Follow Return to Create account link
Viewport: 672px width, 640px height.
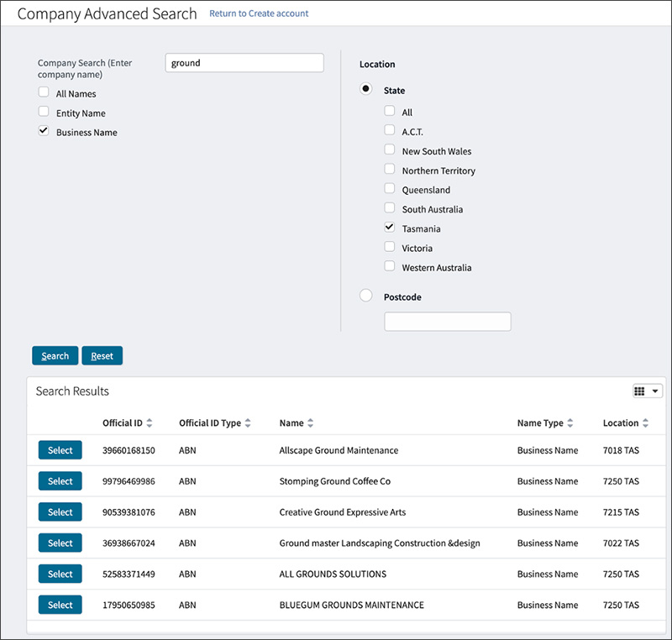point(259,13)
